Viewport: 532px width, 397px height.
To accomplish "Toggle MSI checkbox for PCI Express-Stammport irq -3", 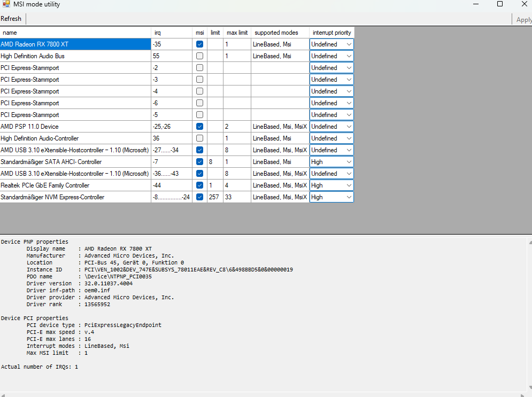I will (199, 79).
